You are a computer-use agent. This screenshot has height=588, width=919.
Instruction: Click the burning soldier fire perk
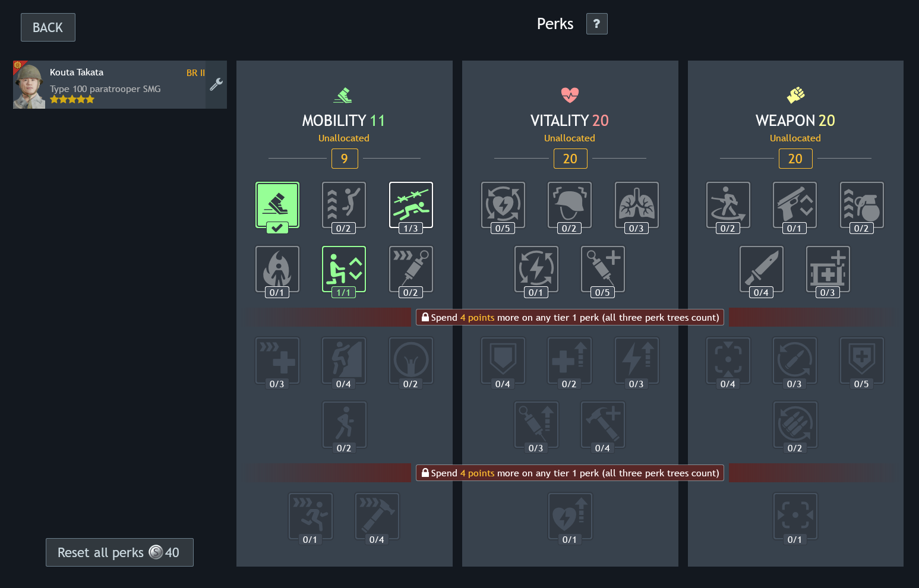coord(277,269)
